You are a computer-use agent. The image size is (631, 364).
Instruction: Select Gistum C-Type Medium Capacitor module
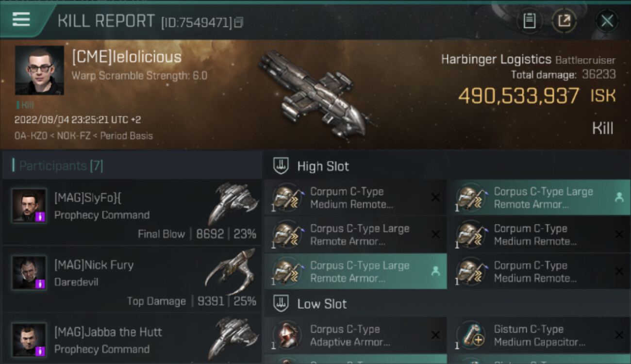[x=539, y=335]
